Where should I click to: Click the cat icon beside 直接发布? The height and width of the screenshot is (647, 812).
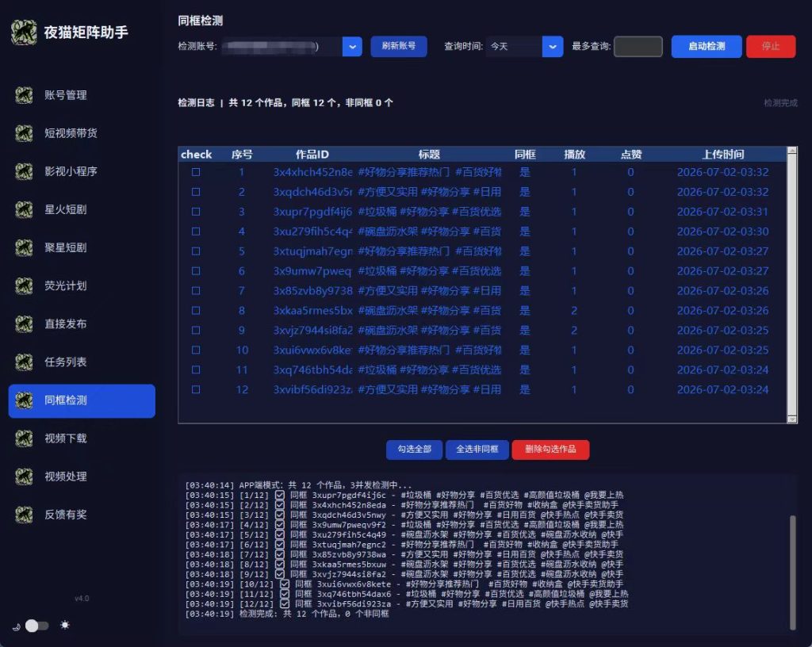[24, 323]
